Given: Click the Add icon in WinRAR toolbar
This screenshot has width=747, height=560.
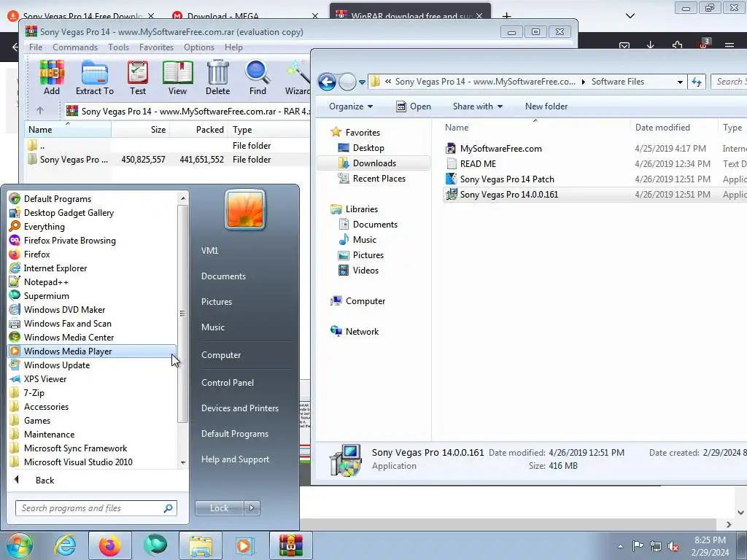Looking at the screenshot, I should [52, 78].
